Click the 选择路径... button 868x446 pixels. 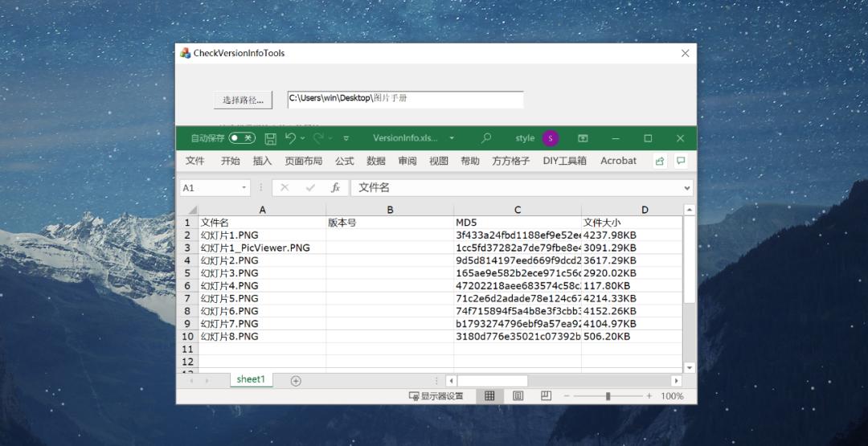tap(243, 100)
